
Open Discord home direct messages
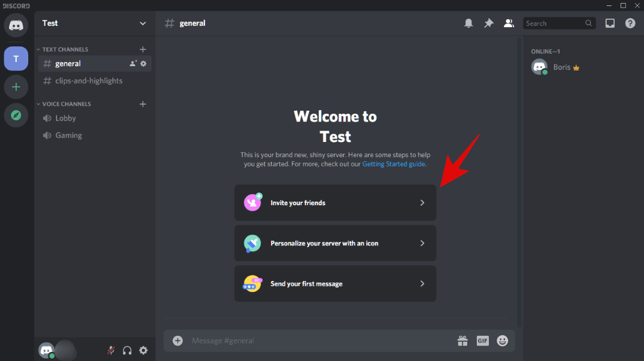pos(16,25)
